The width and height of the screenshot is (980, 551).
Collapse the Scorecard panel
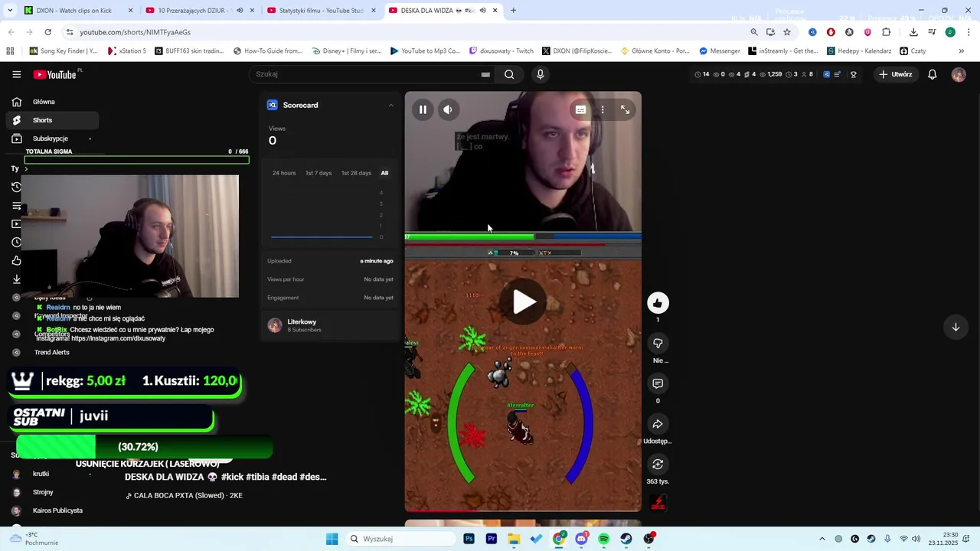(391, 105)
